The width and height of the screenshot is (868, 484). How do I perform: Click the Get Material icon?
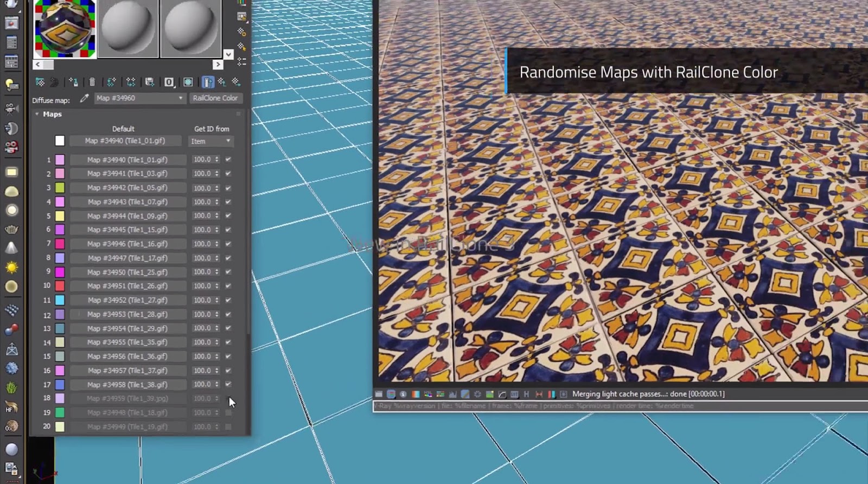(40, 82)
